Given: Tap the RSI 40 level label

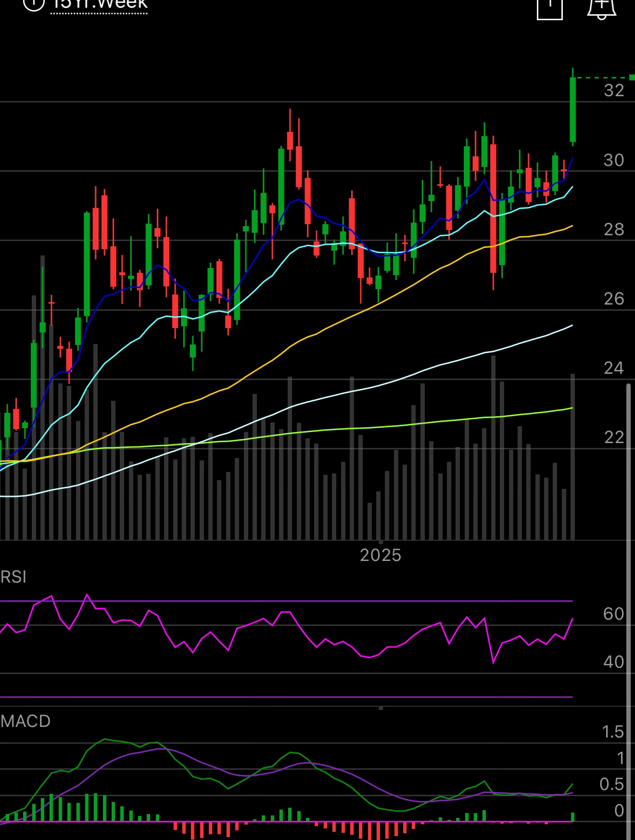Looking at the screenshot, I should [613, 662].
